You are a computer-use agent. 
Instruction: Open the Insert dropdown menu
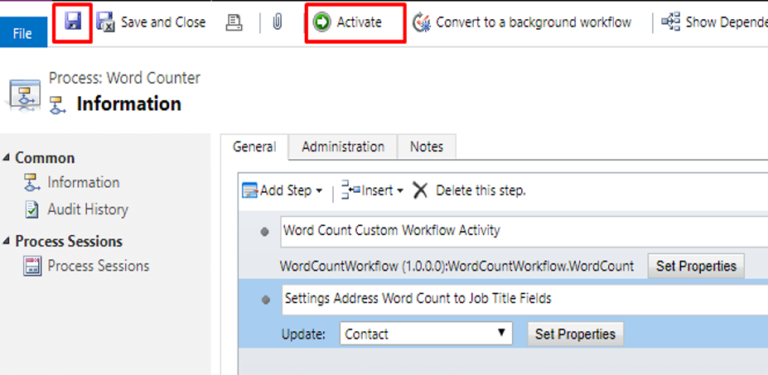372,190
